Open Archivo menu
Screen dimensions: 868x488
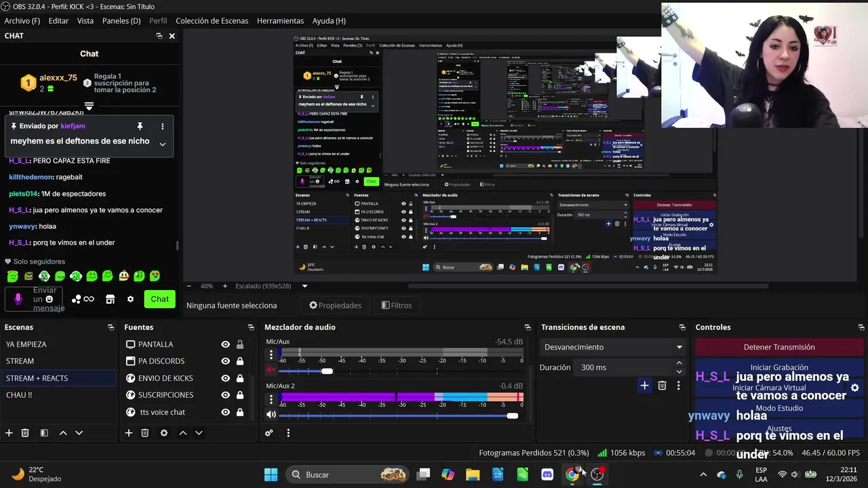[22, 21]
